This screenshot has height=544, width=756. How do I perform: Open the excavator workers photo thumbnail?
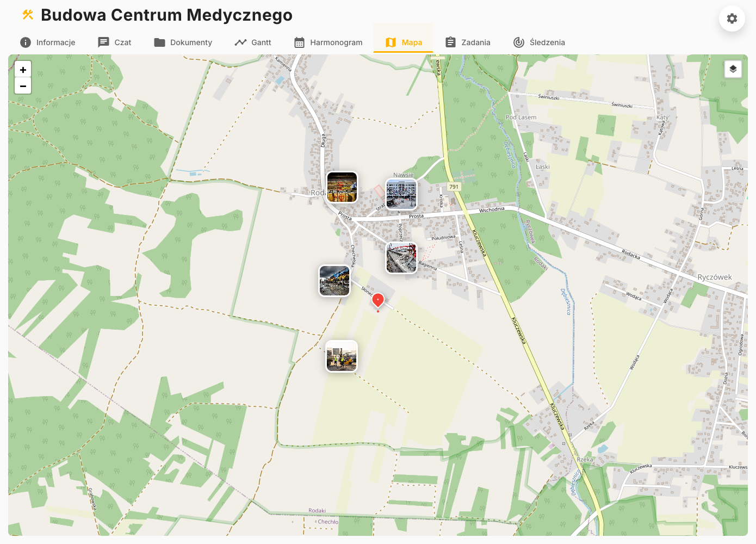point(342,356)
